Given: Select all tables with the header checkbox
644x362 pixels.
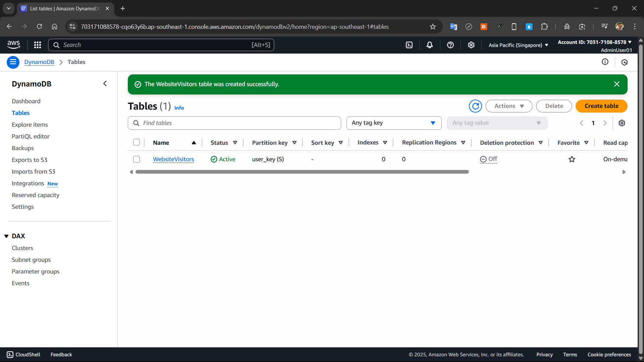Looking at the screenshot, I should (137, 142).
